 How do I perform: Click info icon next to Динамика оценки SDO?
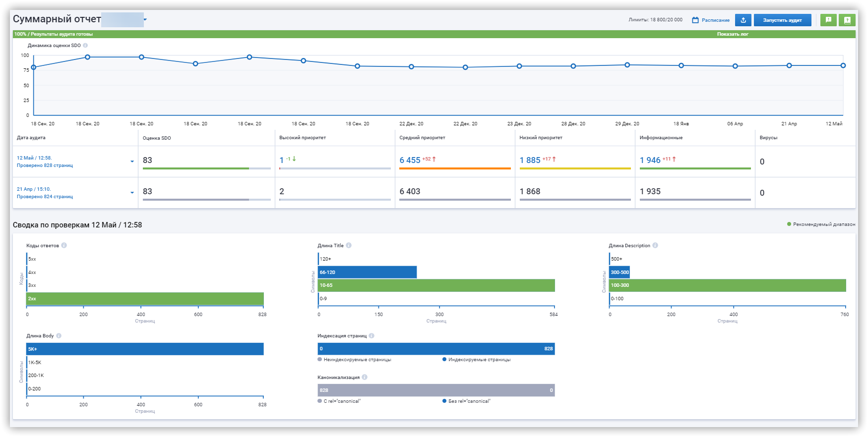(x=85, y=46)
